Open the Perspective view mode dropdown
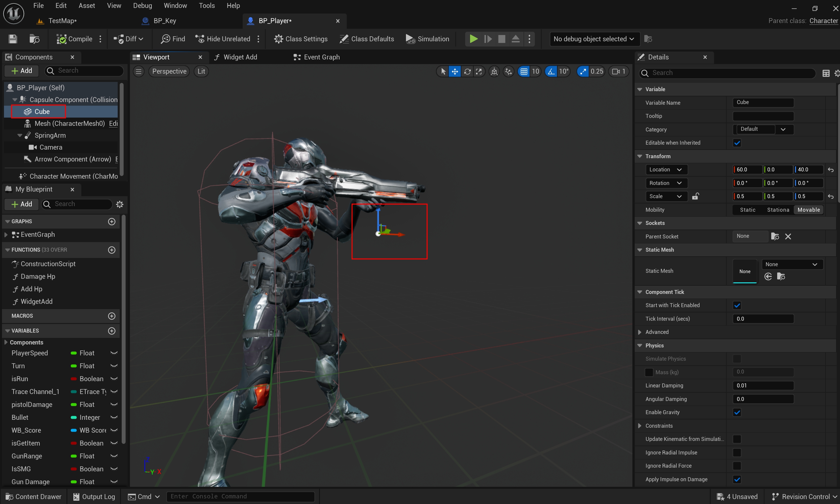This screenshot has width=840, height=504. point(169,71)
